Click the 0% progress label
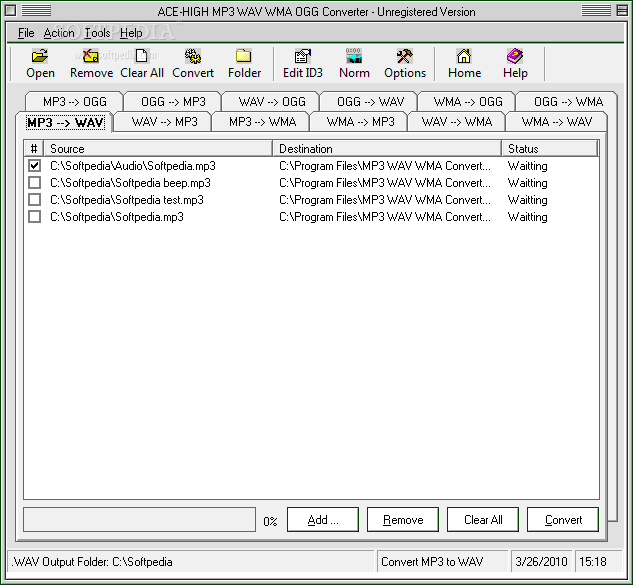633x585 pixels. pos(270,521)
